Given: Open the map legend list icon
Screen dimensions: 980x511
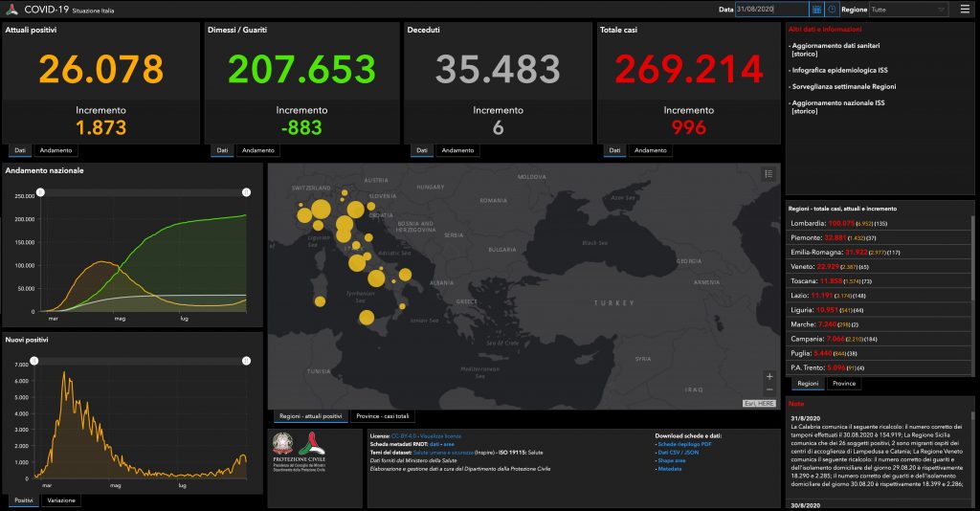Looking at the screenshot, I should point(768,173).
